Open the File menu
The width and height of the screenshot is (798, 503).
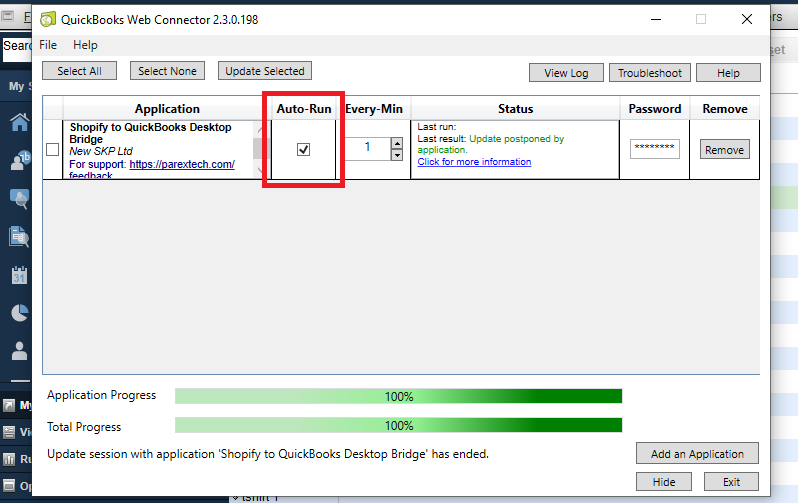(x=48, y=45)
